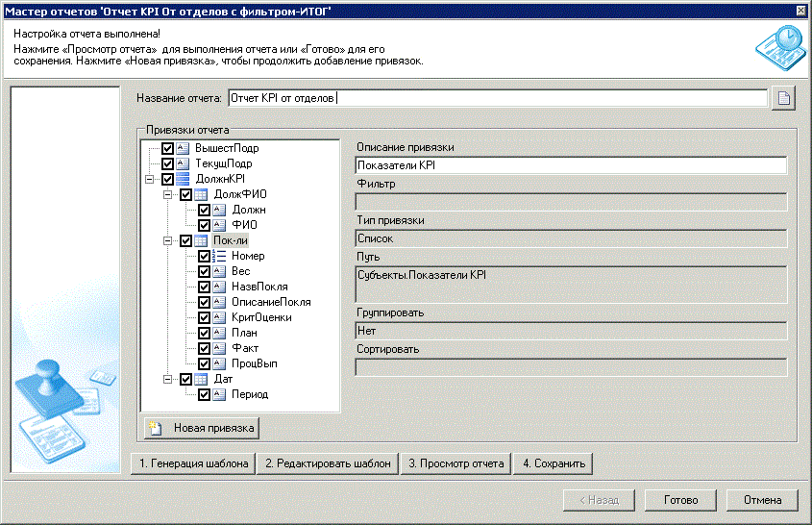
Task: Uncheck the ТекущПодр checkbox
Action: [168, 164]
